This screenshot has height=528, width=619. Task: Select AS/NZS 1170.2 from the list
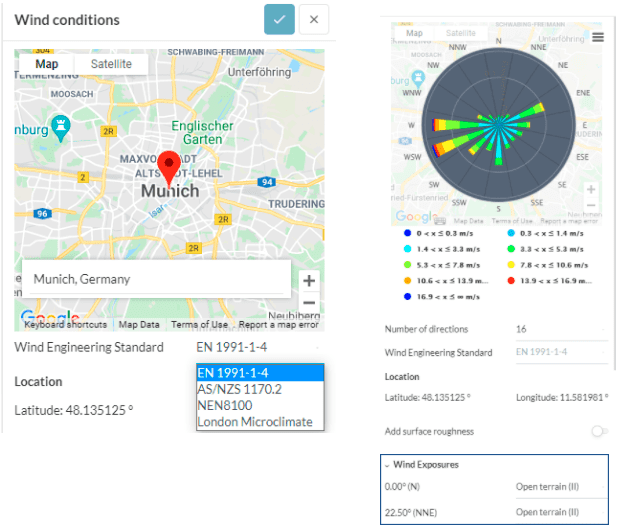(x=260, y=389)
